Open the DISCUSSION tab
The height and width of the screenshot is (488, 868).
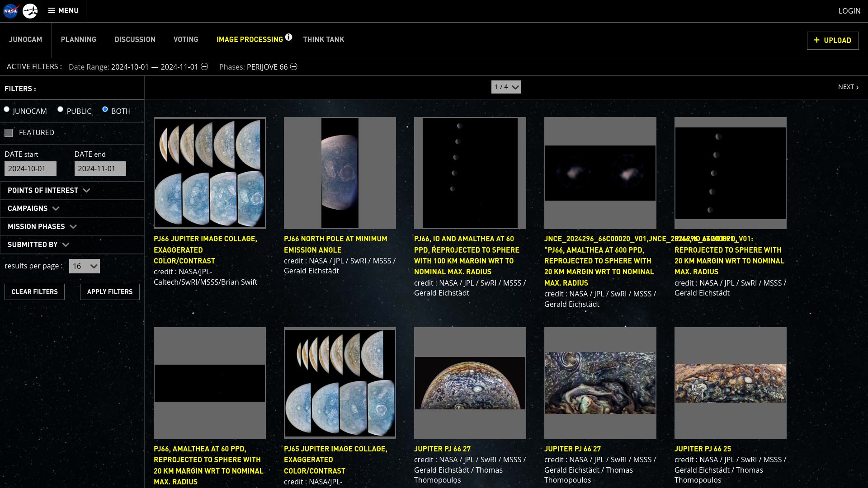[x=135, y=39]
